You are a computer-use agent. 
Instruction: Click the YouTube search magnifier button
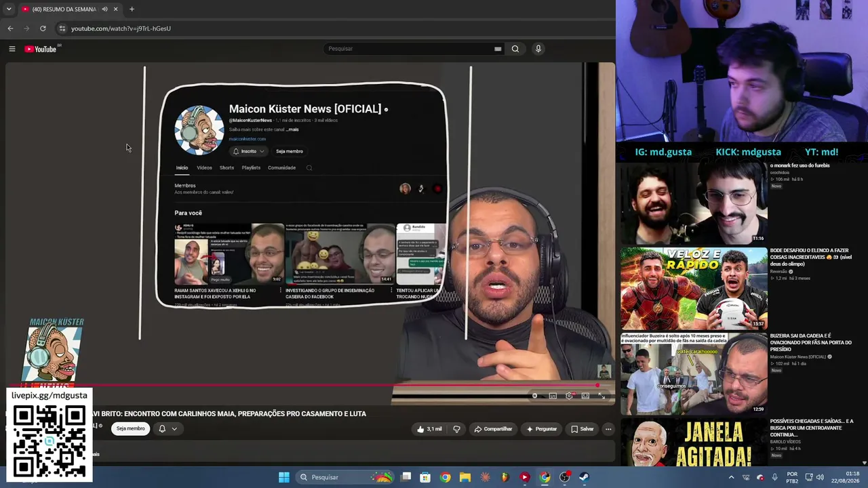point(515,49)
